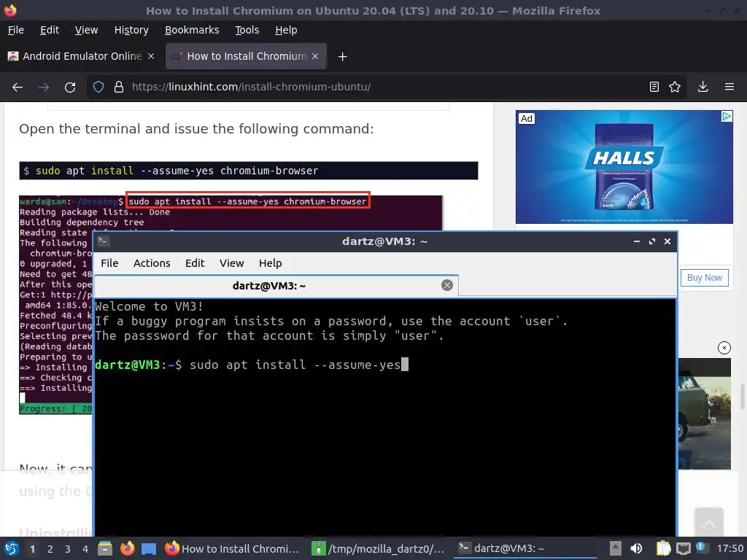Launch Firefox from the panel quick launch

coord(127,548)
